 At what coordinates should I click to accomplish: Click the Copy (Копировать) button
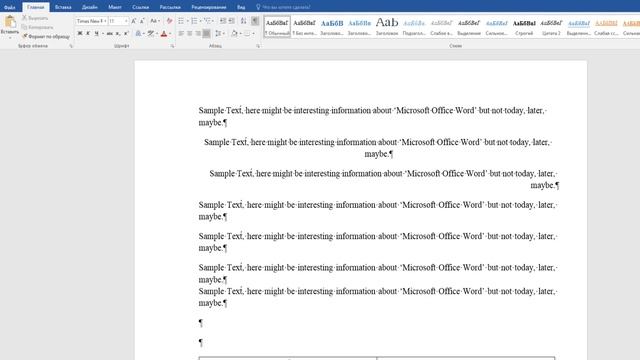[38, 27]
